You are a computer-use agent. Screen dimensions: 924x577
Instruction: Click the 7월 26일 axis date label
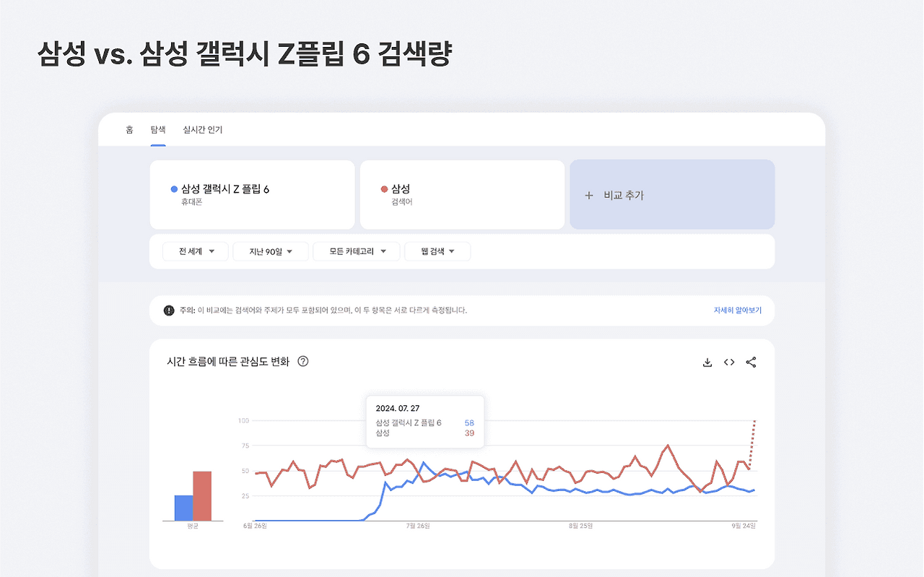pos(419,526)
